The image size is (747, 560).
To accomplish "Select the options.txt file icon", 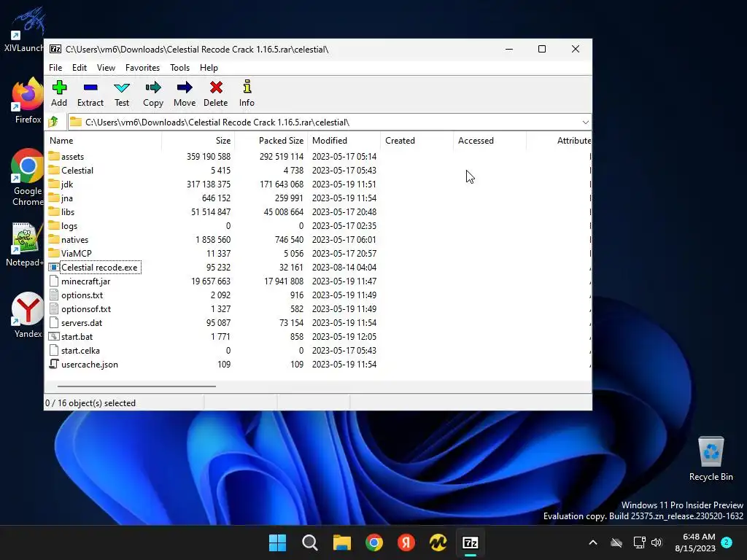I will pyautogui.click(x=54, y=295).
